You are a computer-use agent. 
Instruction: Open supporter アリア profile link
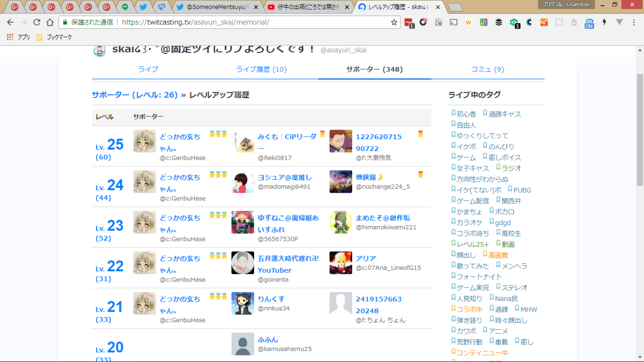pos(366,258)
